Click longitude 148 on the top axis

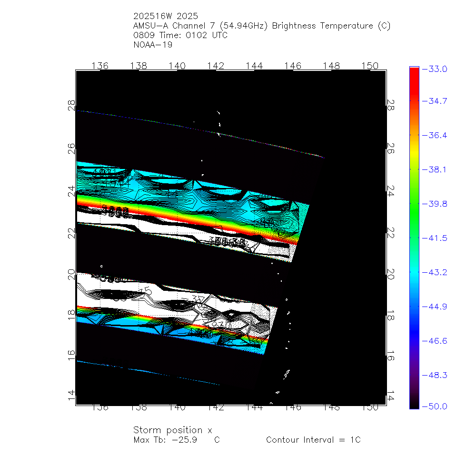(x=331, y=66)
